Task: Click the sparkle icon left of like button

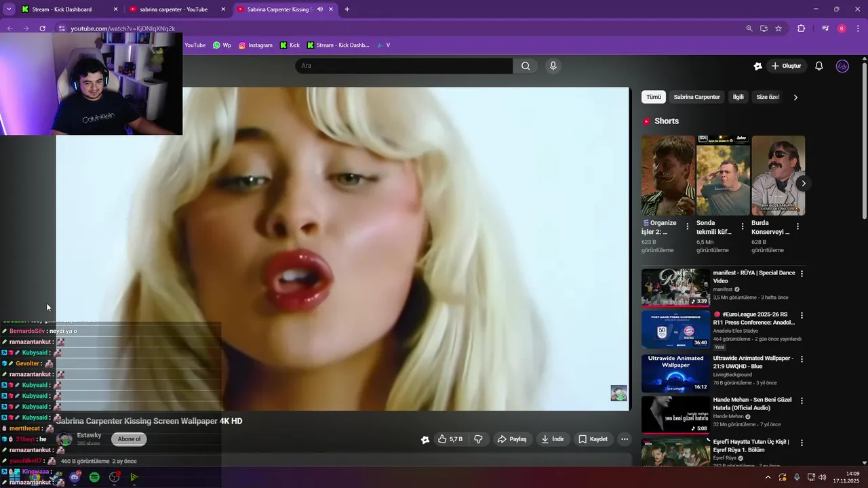Action: pos(425,439)
